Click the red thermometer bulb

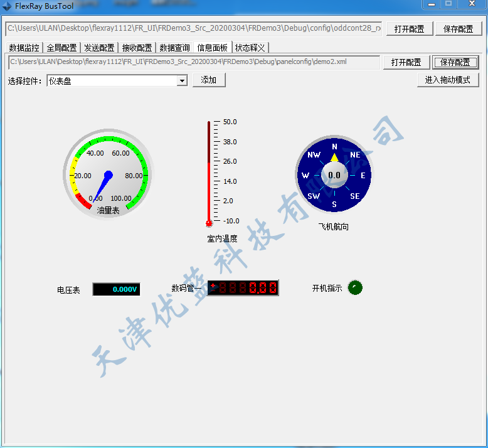[x=209, y=223]
